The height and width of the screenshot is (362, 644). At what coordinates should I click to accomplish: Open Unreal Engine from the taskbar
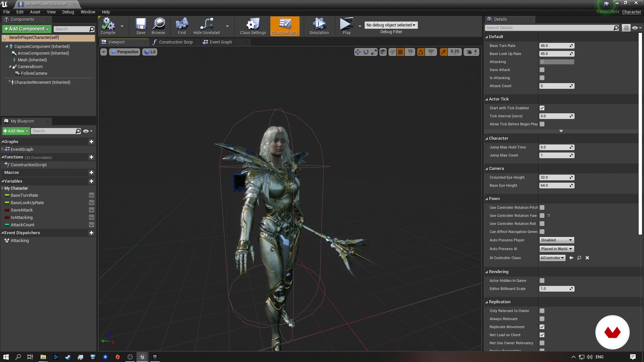coord(142,357)
